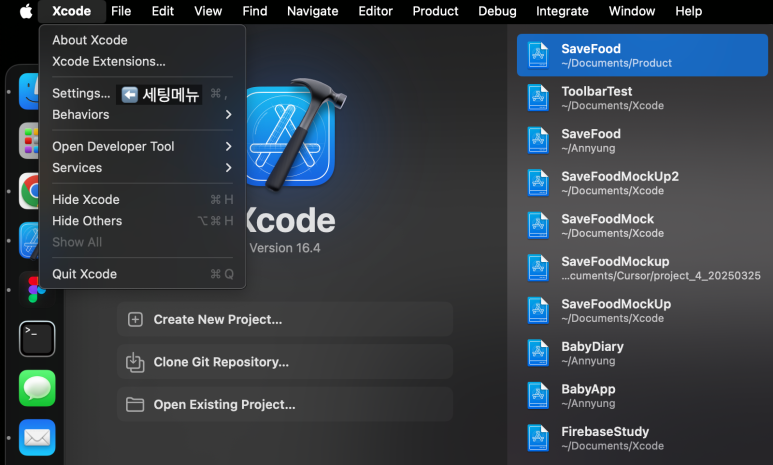The height and width of the screenshot is (465, 773).
Task: Select SaveFood project in ~/Annyung
Action: tap(642, 140)
